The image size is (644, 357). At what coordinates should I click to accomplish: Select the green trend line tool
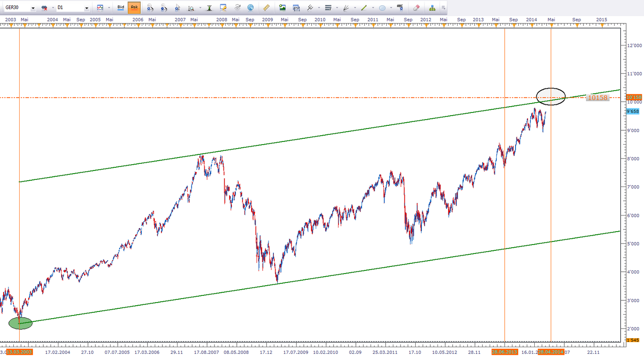click(x=364, y=8)
